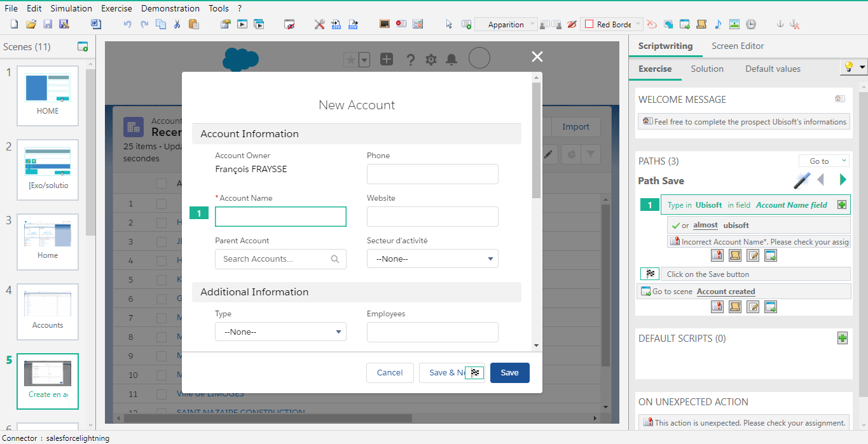The height and width of the screenshot is (444, 868).
Task: Check the checkbox beside Ville de LIMOGES
Action: pos(162,394)
